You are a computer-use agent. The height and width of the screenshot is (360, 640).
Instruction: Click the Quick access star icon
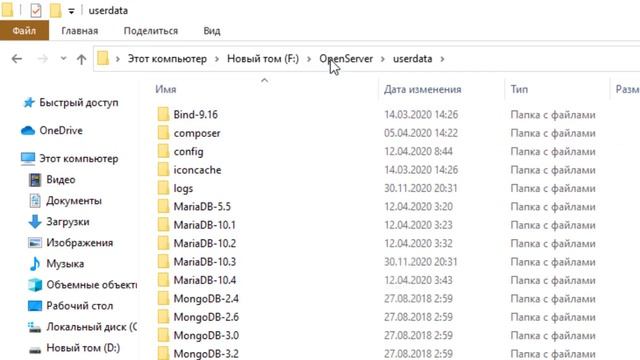(29, 102)
